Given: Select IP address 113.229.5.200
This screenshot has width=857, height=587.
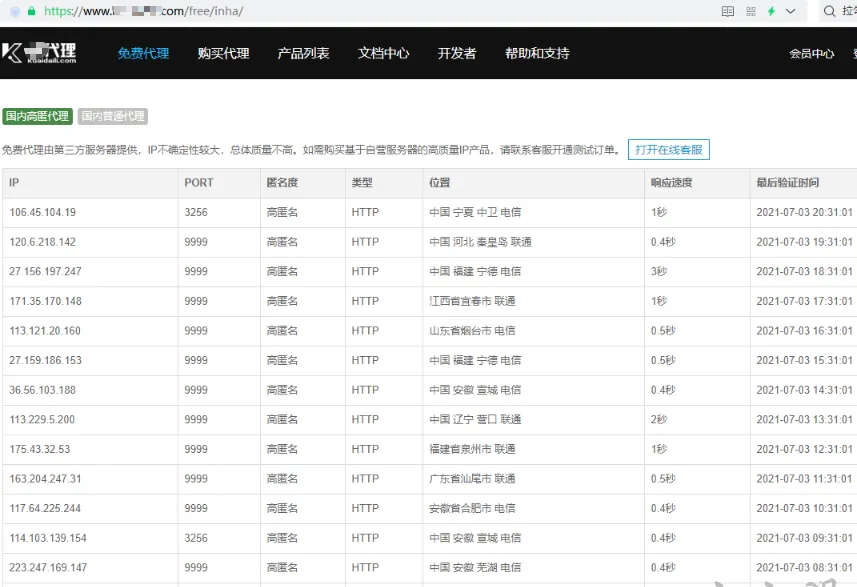Looking at the screenshot, I should (x=42, y=419).
